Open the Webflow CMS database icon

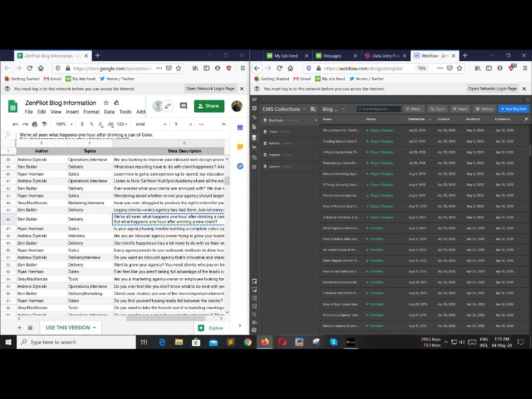(254, 137)
